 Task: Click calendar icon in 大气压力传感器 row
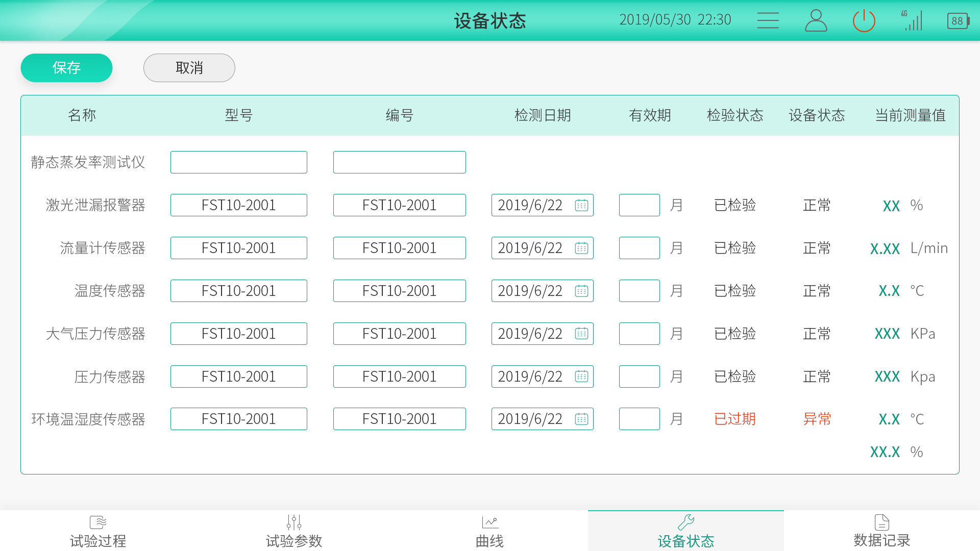(581, 334)
